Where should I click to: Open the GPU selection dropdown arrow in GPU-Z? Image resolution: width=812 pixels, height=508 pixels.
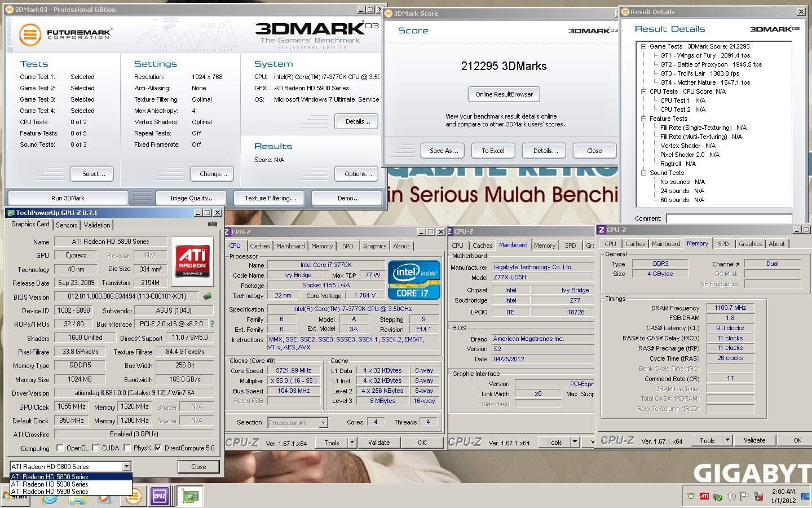point(126,466)
